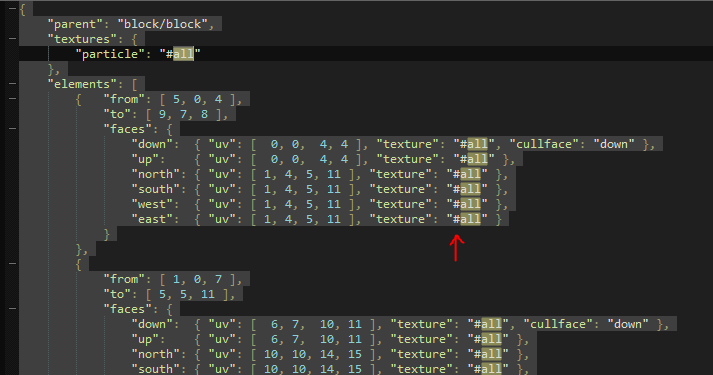Screen dimensions: 713x375
Task: Click "up" on the 6, 7, 10, 11 line
Action: click(145, 339)
